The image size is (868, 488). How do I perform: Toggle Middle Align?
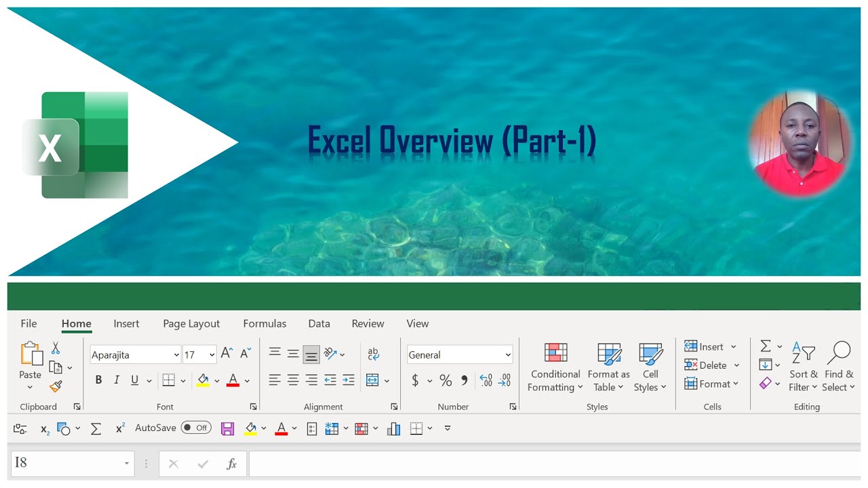pos(293,353)
